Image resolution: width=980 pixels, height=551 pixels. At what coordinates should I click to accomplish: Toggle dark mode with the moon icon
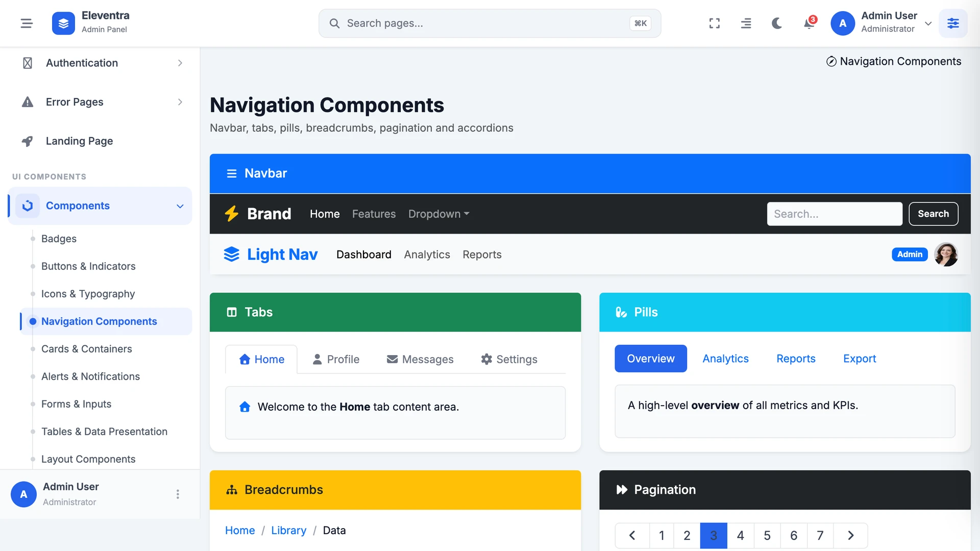click(x=777, y=23)
